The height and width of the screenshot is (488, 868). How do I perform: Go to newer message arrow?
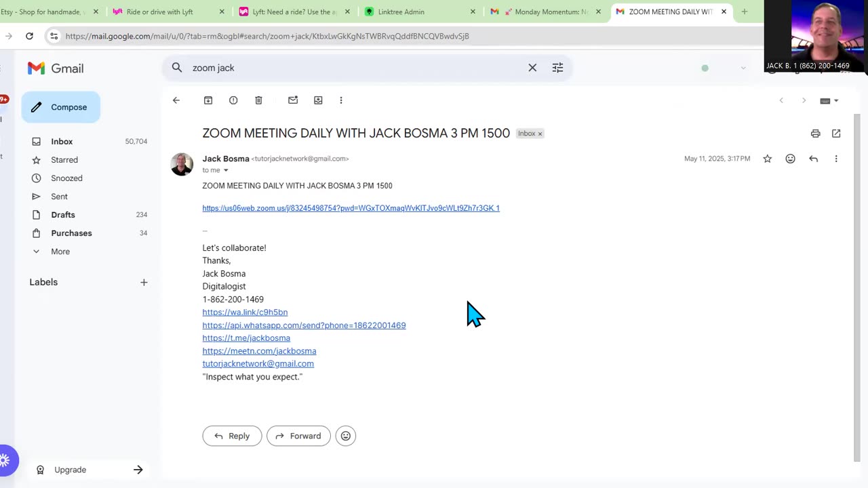pos(781,100)
